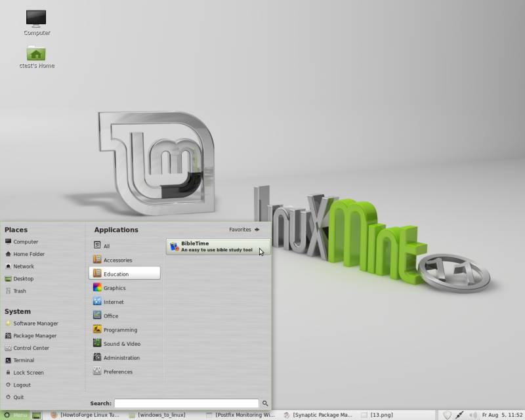This screenshot has height=420, width=525.
Task: Open Network in Places list
Action: click(20, 266)
